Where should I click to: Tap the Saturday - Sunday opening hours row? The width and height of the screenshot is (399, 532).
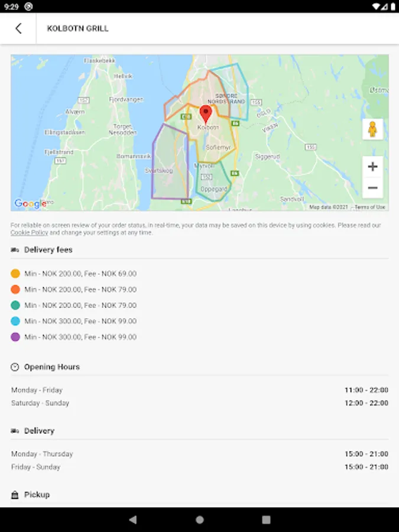[200, 403]
